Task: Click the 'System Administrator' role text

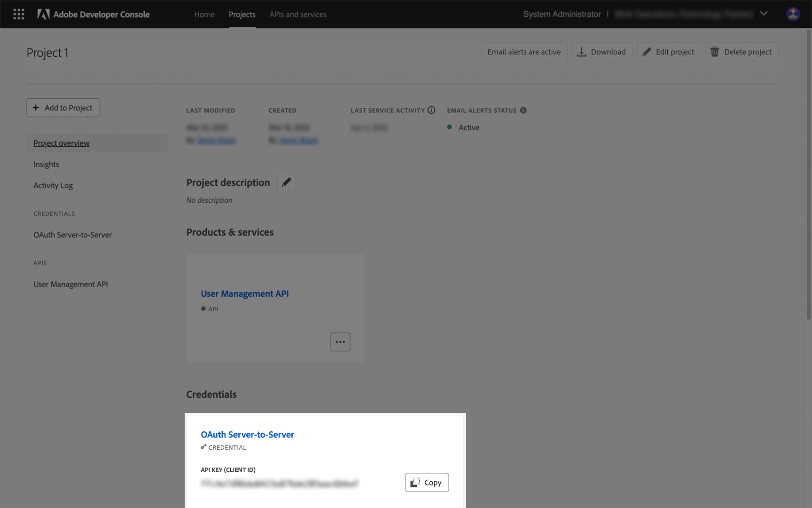Action: 562,14
